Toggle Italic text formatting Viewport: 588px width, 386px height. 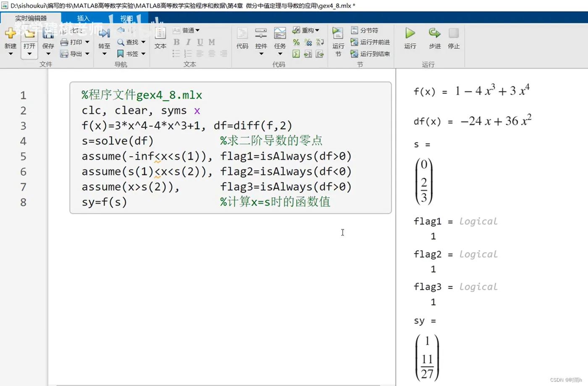[188, 42]
